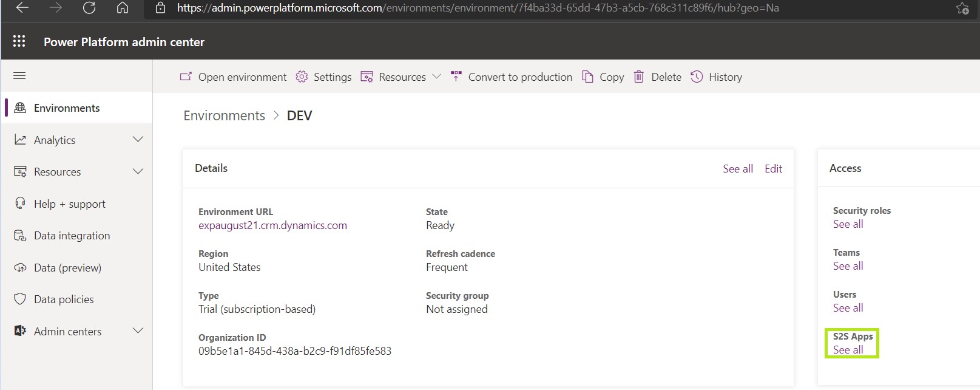This screenshot has width=980, height=390.
Task: Add page to favorites with star icon
Action: (x=962, y=9)
